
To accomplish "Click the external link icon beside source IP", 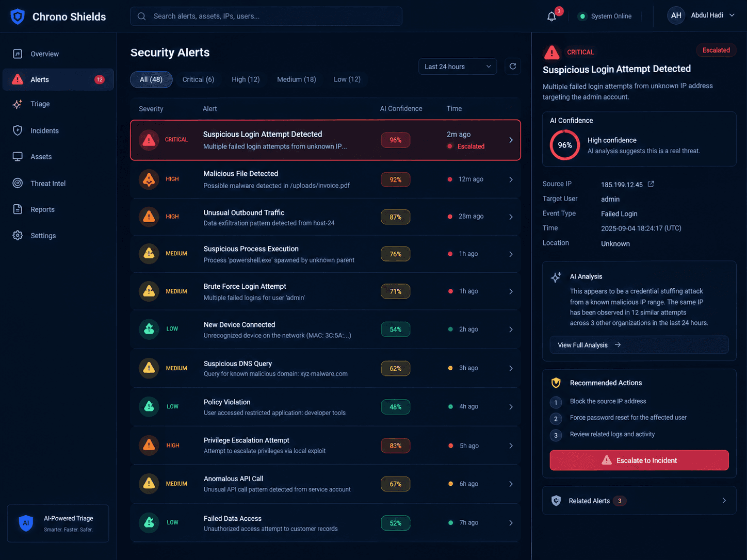I will tap(651, 184).
